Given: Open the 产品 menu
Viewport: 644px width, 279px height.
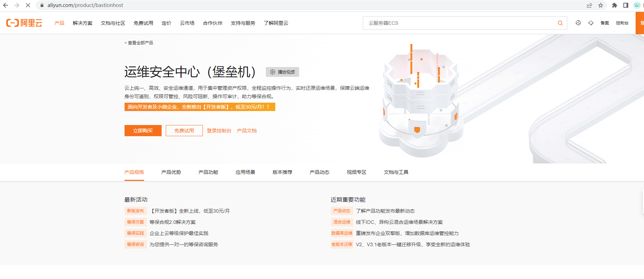Looking at the screenshot, I should pos(59,23).
